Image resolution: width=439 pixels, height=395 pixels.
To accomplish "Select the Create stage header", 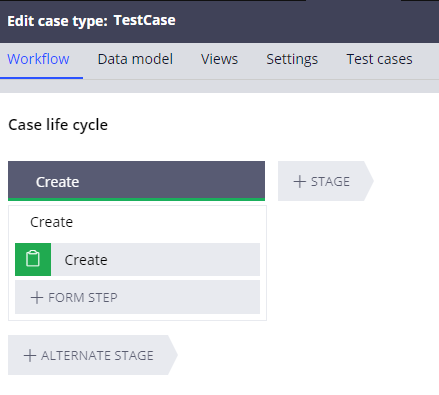I will point(136,181).
